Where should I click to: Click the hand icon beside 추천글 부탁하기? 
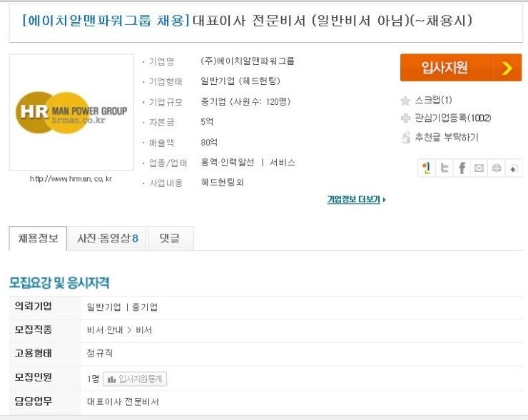[x=406, y=137]
